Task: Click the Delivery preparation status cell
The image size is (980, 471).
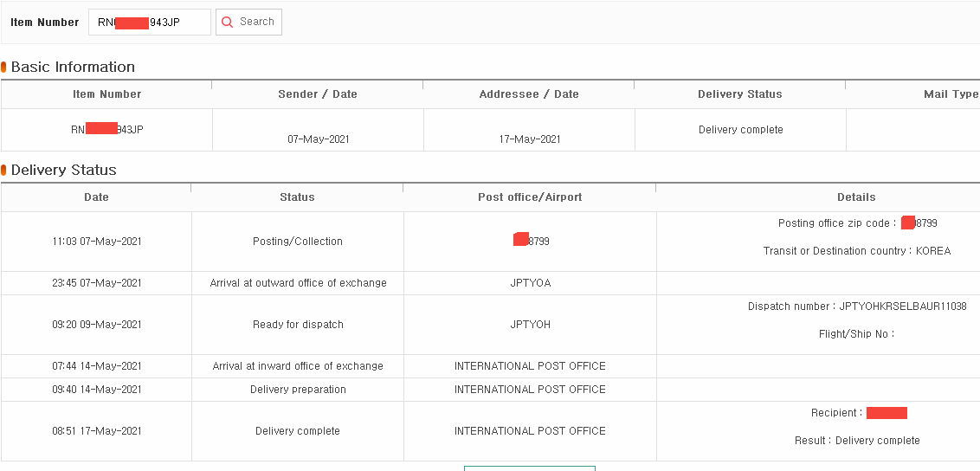Action: point(298,389)
